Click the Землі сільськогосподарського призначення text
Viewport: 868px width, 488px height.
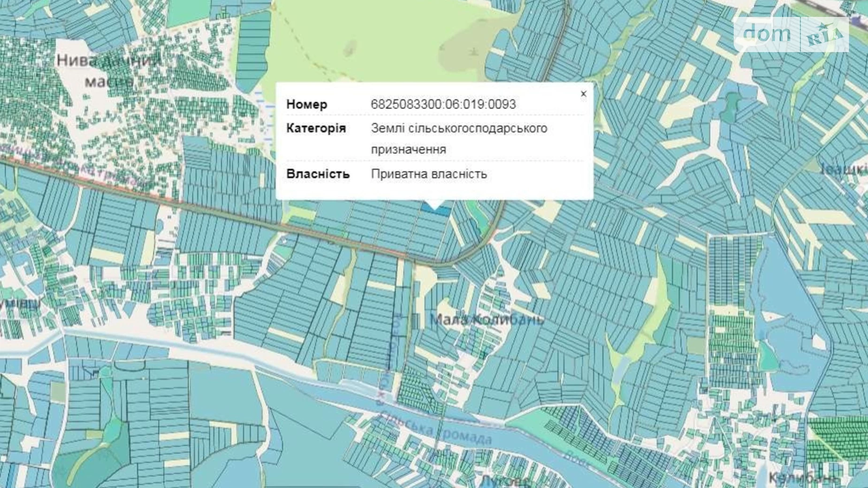click(458, 138)
